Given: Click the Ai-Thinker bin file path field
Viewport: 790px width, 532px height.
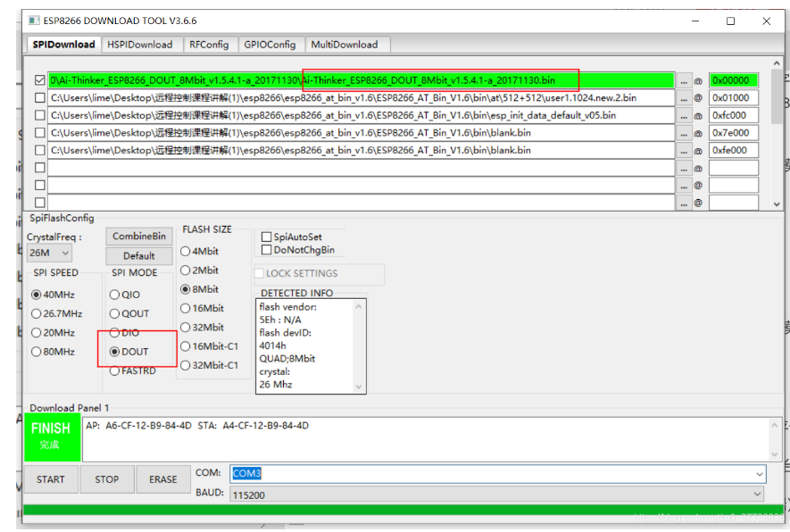Looking at the screenshot, I should (x=362, y=80).
